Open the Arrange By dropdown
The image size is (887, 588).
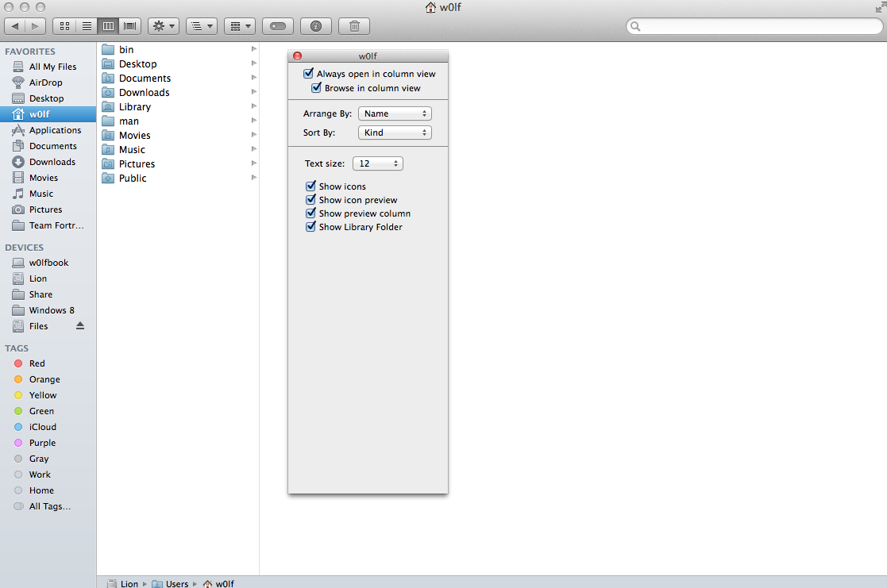pyautogui.click(x=395, y=113)
